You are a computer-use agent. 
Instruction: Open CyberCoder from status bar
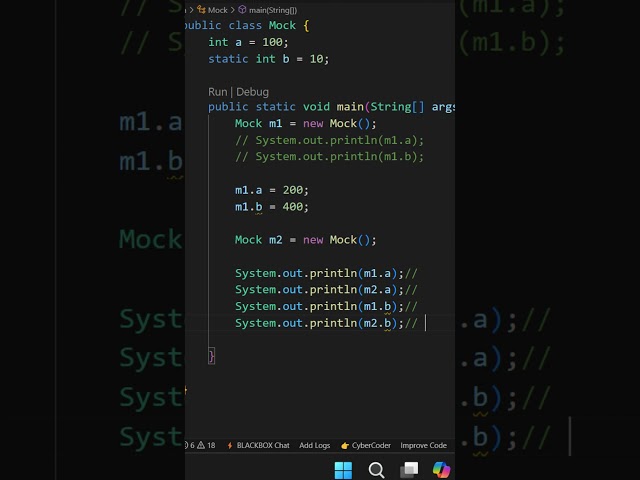[366, 445]
